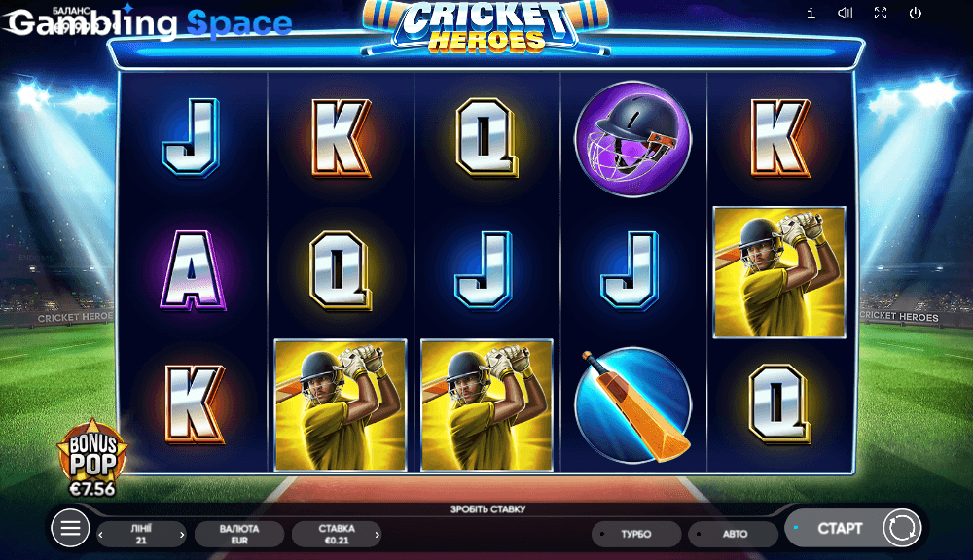This screenshot has width=973, height=560.
Task: Click the power exit icon
Action: pos(916,13)
